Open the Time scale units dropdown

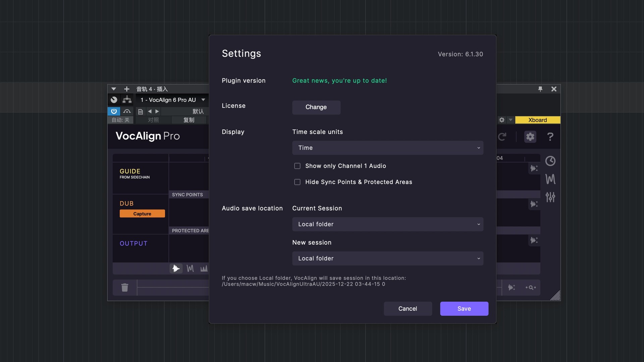pyautogui.click(x=387, y=148)
